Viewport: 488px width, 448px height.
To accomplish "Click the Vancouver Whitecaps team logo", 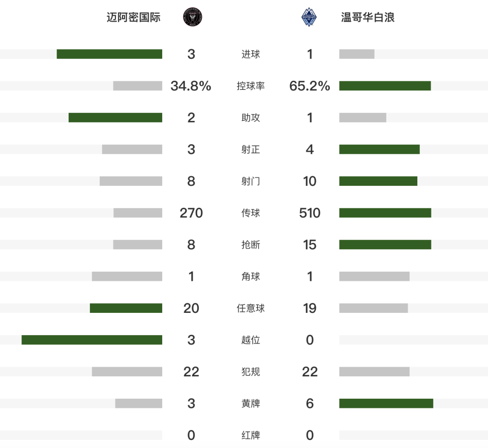I will pyautogui.click(x=309, y=18).
